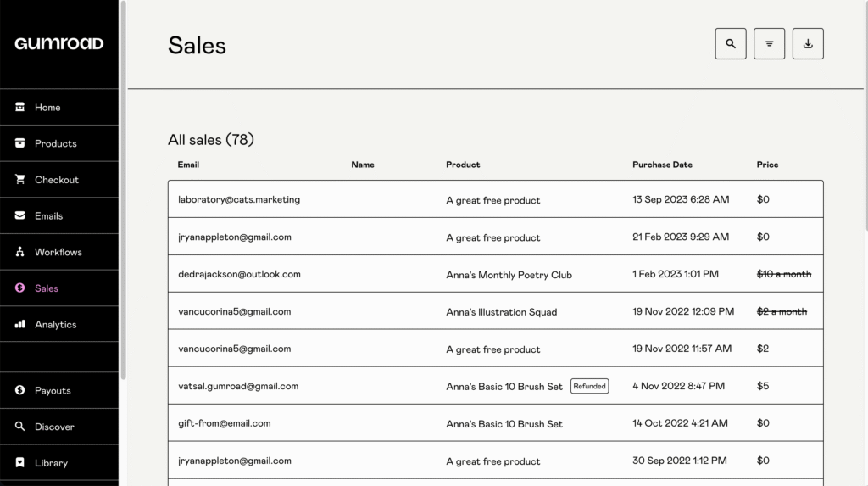Open the gift-from@email.com sale row

(225, 423)
